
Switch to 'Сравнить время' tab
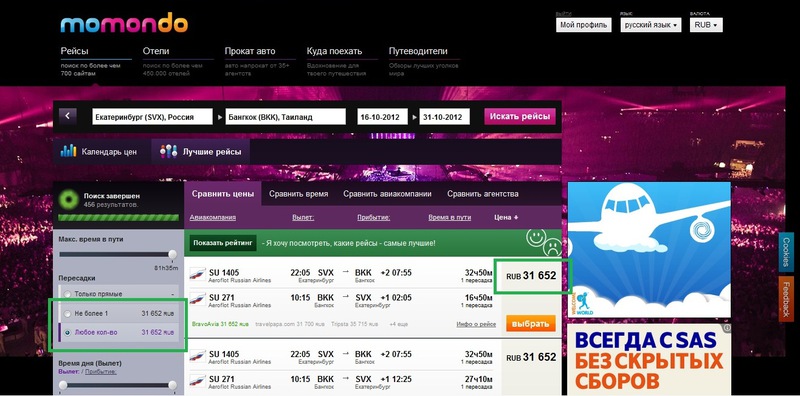tap(298, 194)
